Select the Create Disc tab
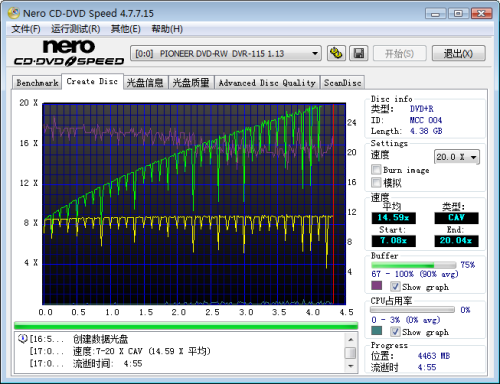This screenshot has width=500, height=384. tap(92, 81)
